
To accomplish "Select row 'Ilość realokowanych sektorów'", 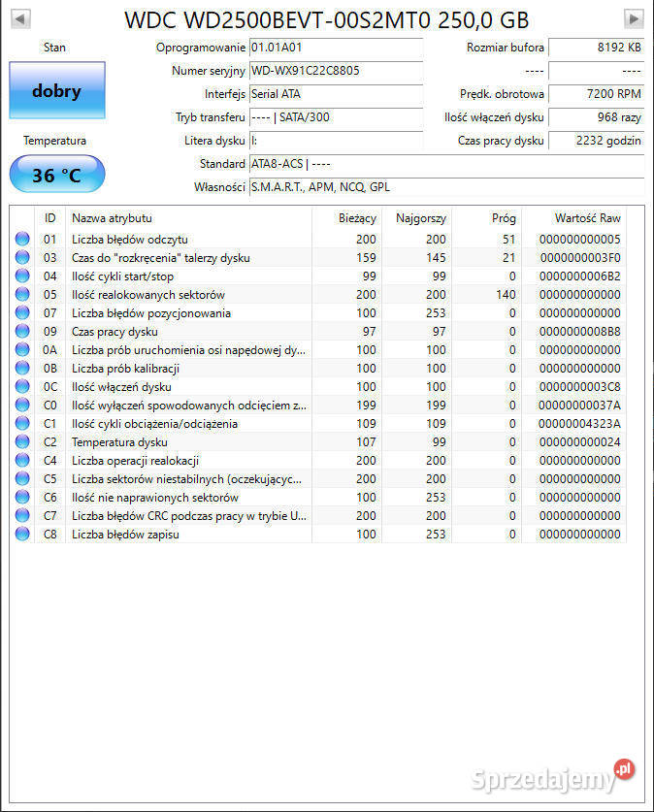I will click(318, 294).
